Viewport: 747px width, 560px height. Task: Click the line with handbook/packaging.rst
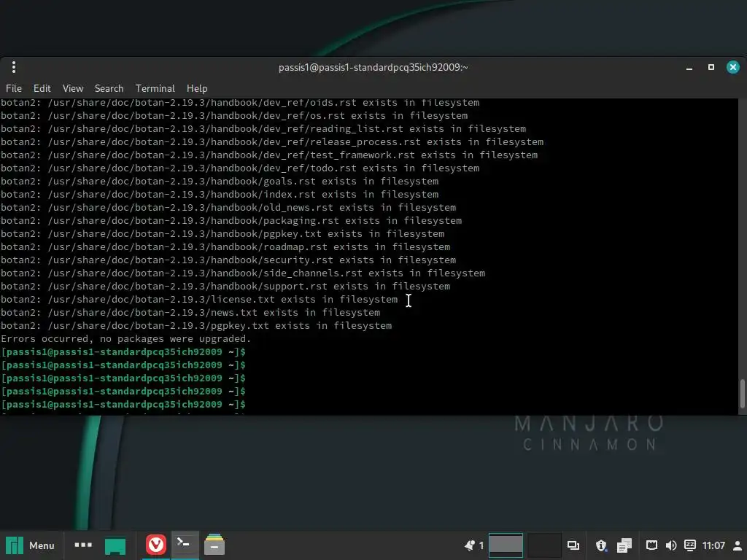point(231,221)
